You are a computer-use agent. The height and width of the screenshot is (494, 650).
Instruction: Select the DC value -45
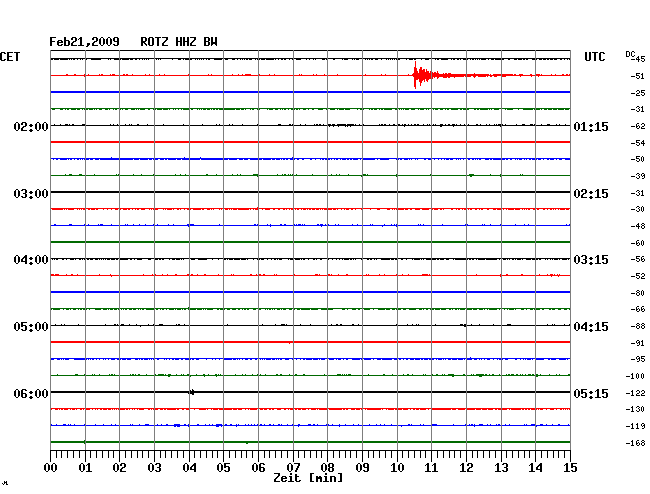click(x=638, y=59)
